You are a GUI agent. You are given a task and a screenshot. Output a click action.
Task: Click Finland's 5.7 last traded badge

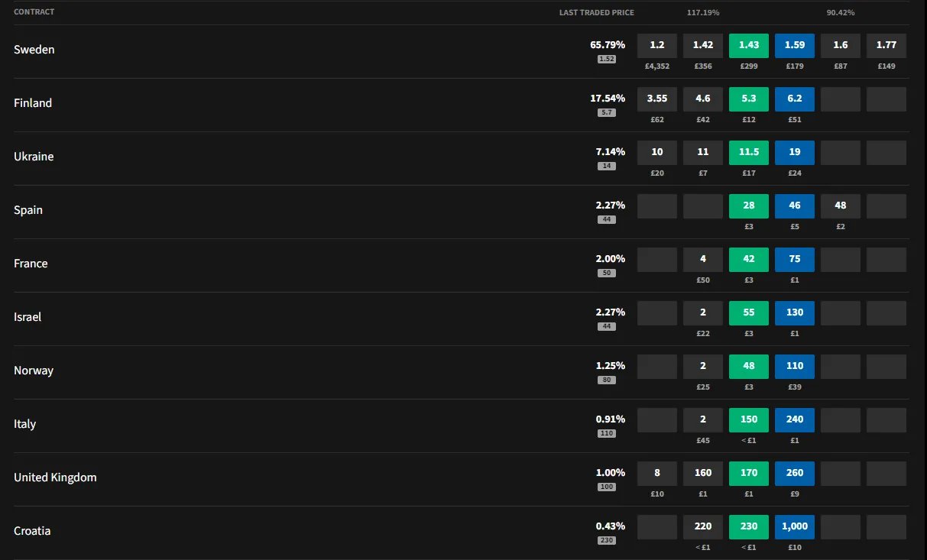607,112
